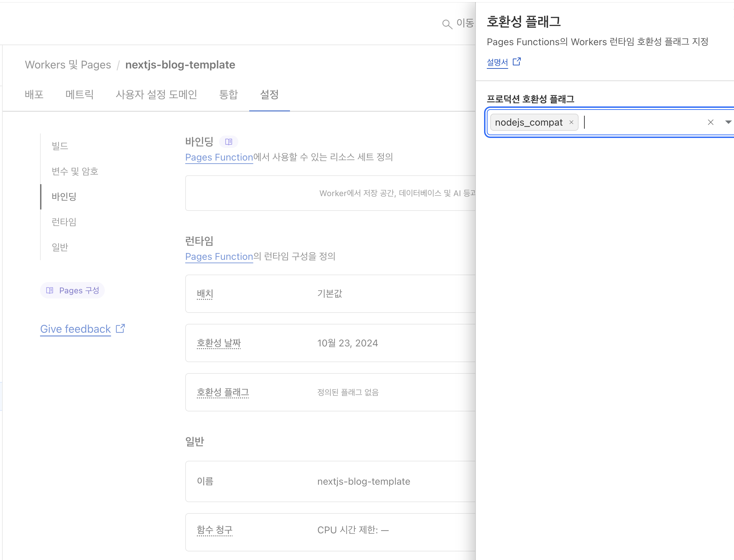Image resolution: width=734 pixels, height=560 pixels.
Task: Select 변수 및 암호 in sidebar
Action: (75, 171)
